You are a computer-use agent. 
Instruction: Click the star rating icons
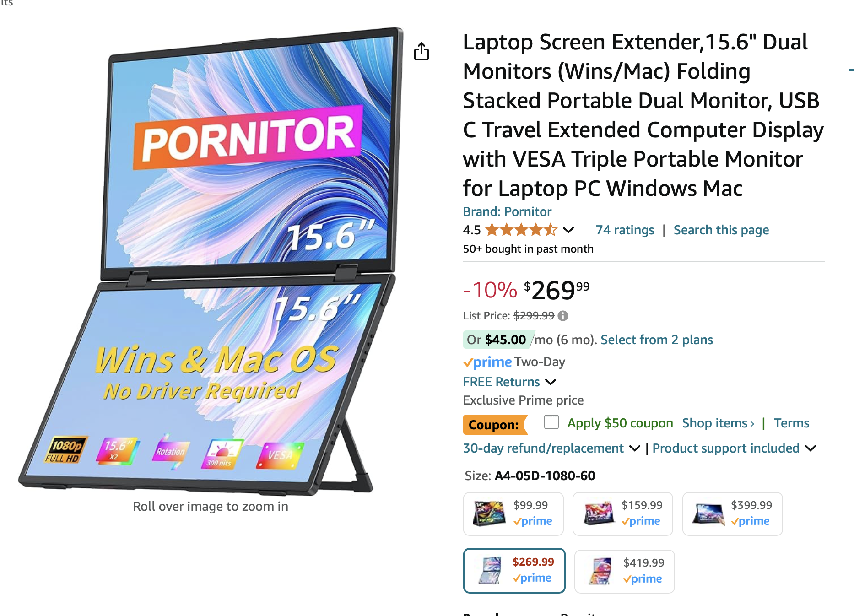click(x=521, y=230)
